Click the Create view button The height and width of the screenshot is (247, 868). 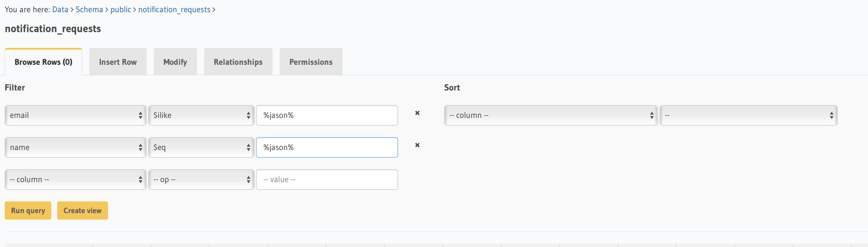(x=83, y=211)
